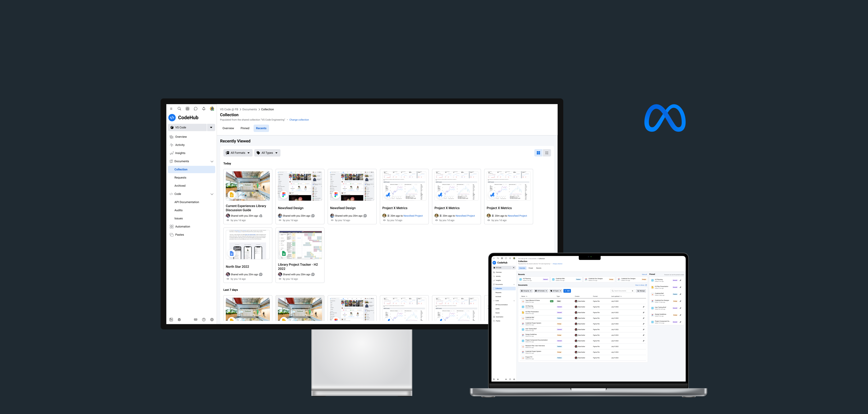Open the North Star 2022 document thumbnail
This screenshot has height=414, width=868.
[x=248, y=245]
